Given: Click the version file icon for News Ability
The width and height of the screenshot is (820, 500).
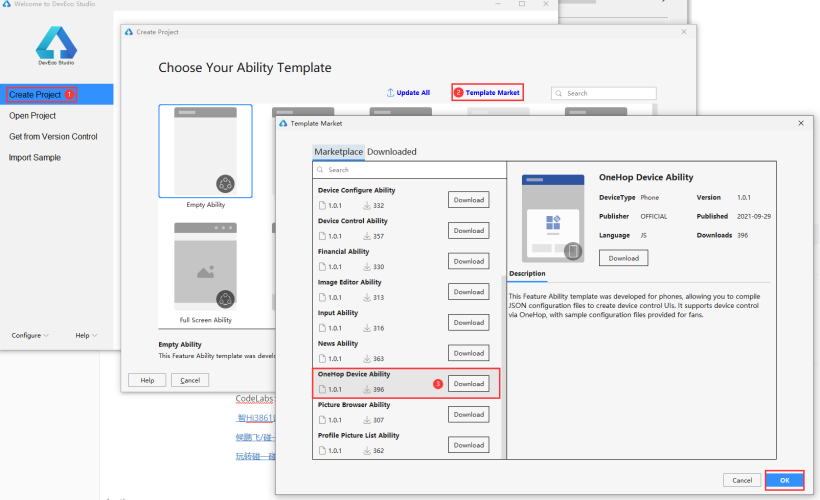Looking at the screenshot, I should click(322, 358).
